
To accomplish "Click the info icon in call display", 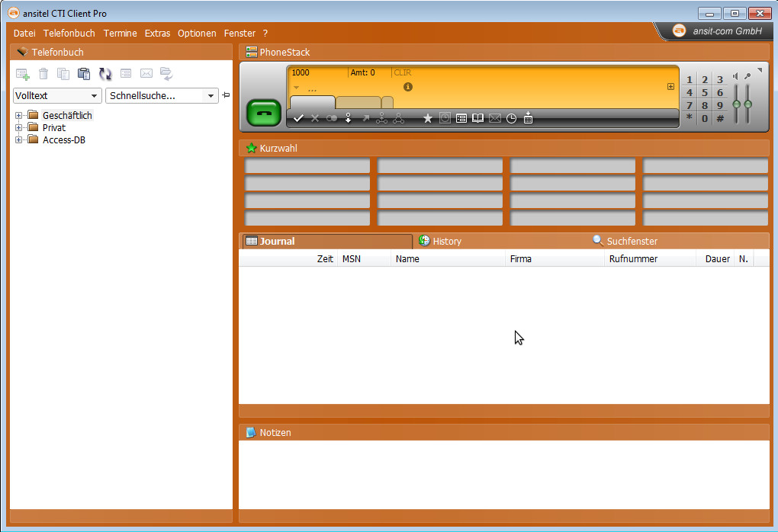I will (408, 87).
